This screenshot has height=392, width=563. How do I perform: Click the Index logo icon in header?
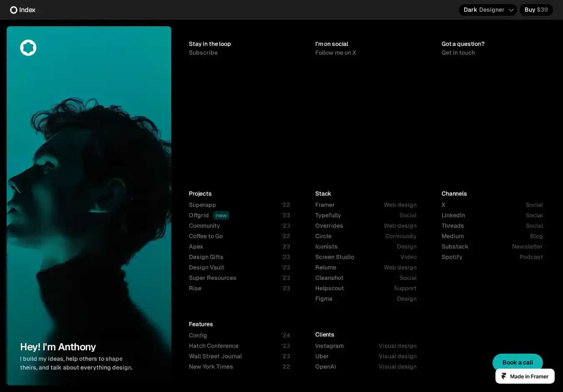tap(14, 10)
